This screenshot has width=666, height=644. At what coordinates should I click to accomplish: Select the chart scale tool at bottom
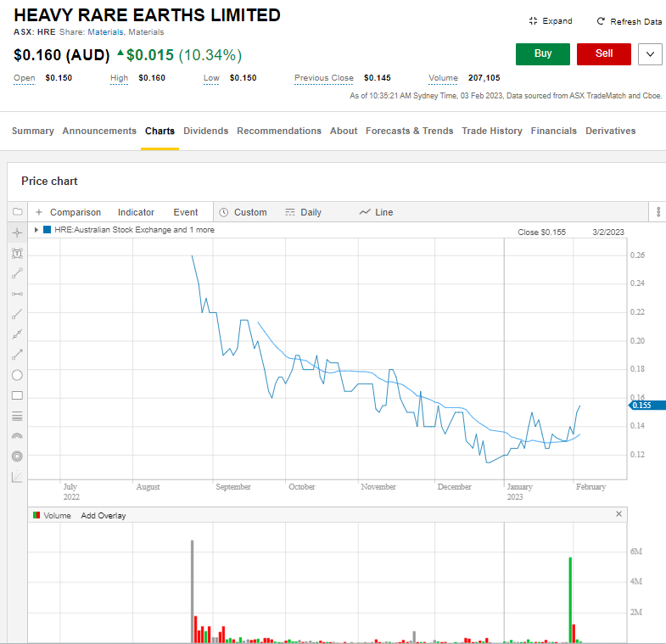(x=17, y=477)
